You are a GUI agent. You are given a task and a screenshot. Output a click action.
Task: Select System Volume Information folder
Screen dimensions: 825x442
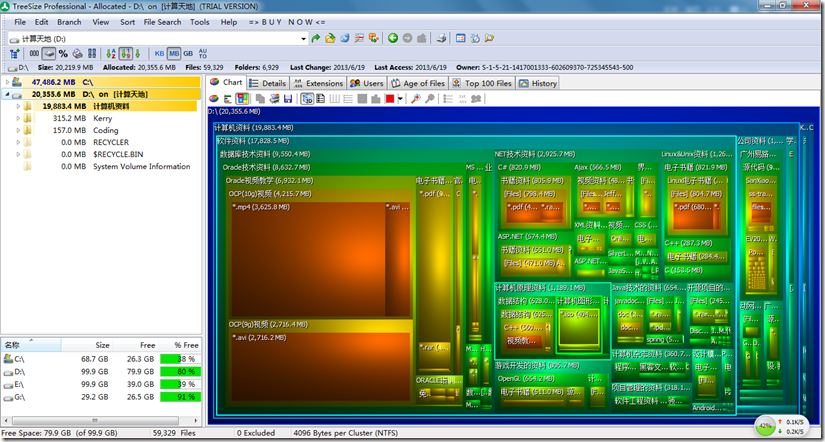pyautogui.click(x=142, y=166)
